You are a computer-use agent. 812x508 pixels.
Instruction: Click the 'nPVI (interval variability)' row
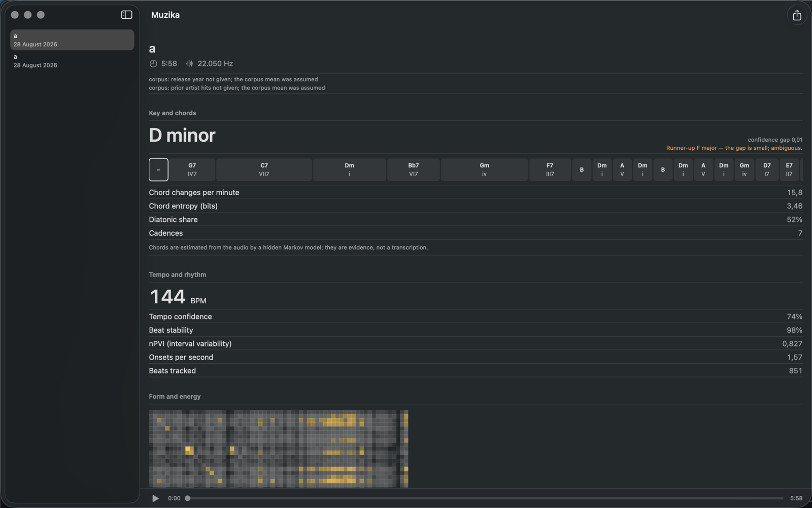coord(476,344)
